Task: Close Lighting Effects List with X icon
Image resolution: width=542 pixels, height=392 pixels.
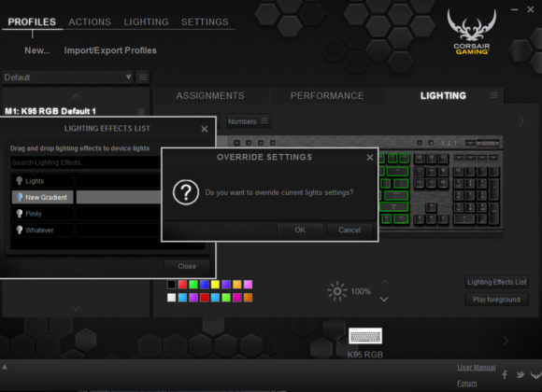Action: [x=205, y=129]
